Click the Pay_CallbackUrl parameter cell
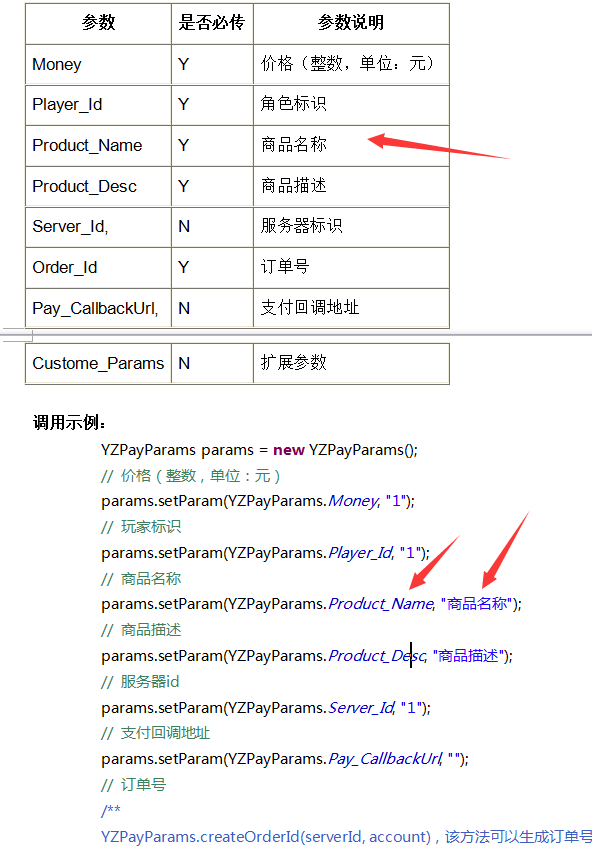The image size is (592, 847). [98, 308]
